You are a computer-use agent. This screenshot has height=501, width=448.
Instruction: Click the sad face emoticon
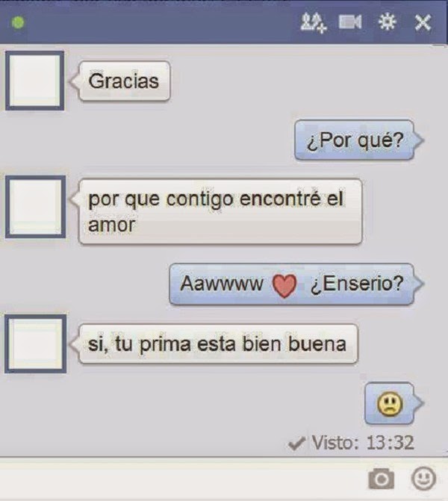[390, 404]
